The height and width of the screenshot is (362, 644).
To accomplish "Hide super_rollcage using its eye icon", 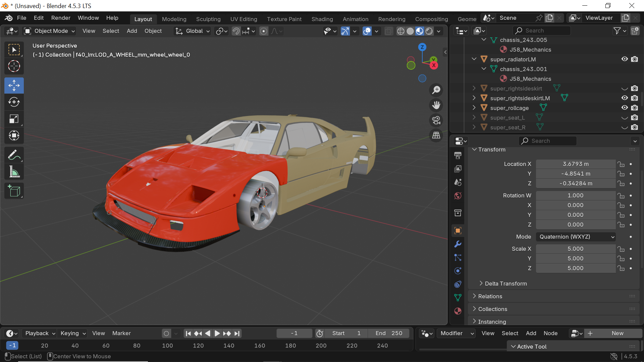I will (624, 108).
